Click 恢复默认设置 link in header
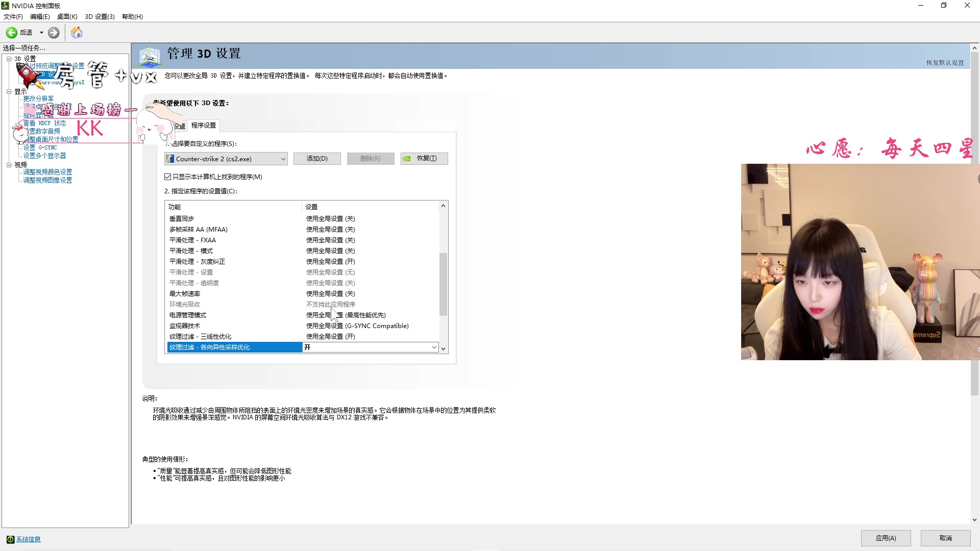 click(945, 63)
